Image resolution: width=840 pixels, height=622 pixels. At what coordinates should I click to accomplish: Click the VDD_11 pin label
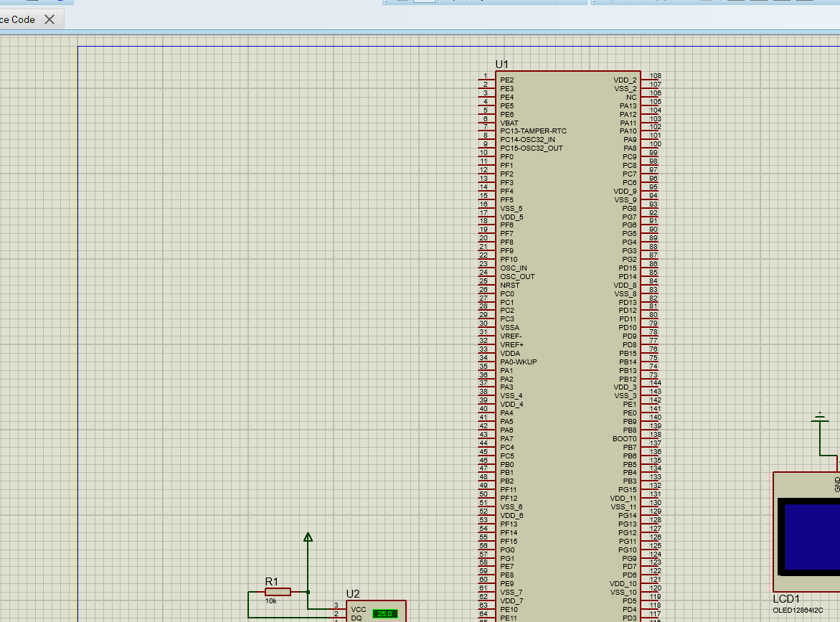tap(623, 498)
